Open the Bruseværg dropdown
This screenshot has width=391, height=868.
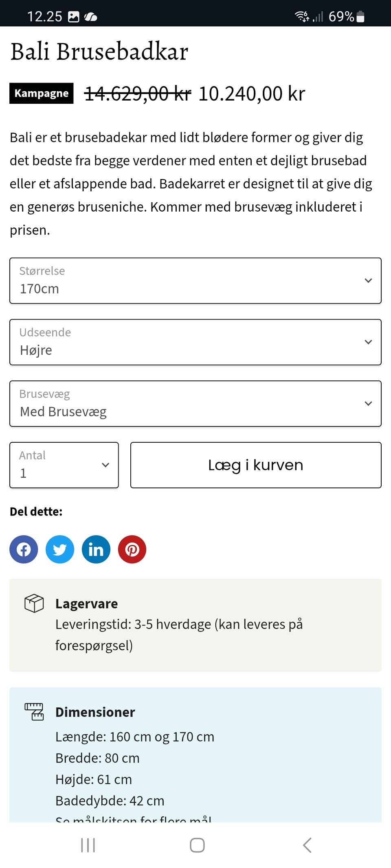195,404
